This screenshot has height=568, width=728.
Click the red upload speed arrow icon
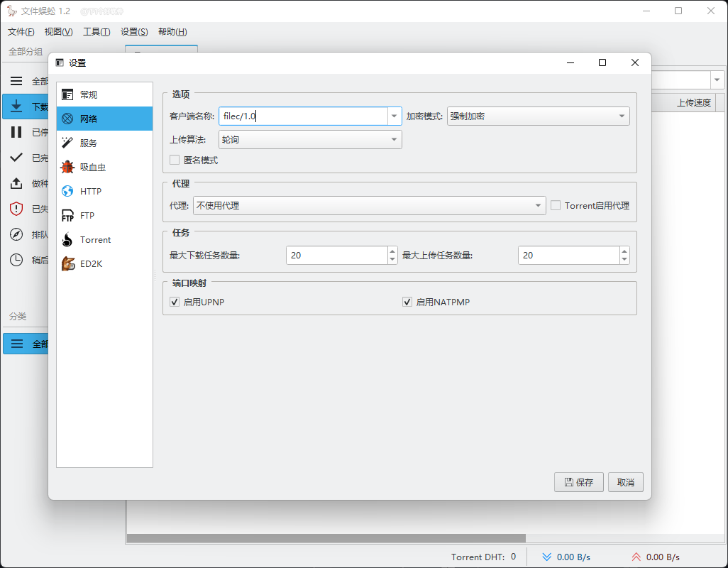click(636, 557)
